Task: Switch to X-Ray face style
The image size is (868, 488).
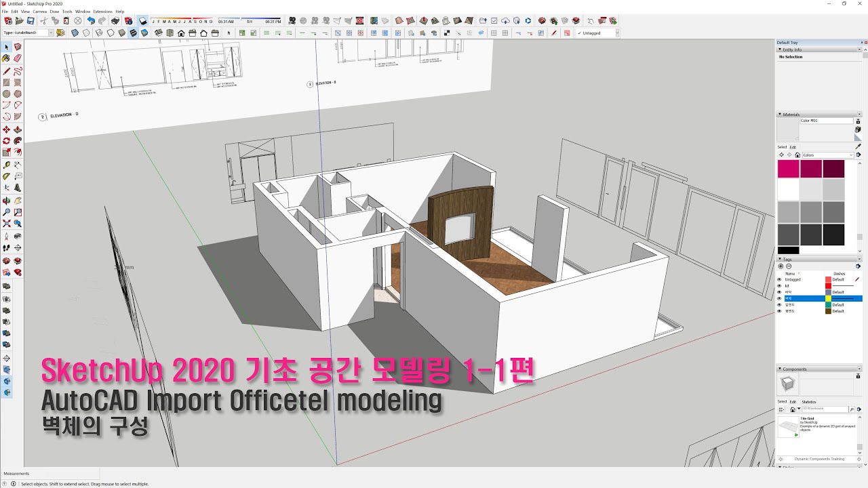Action: (x=75, y=33)
